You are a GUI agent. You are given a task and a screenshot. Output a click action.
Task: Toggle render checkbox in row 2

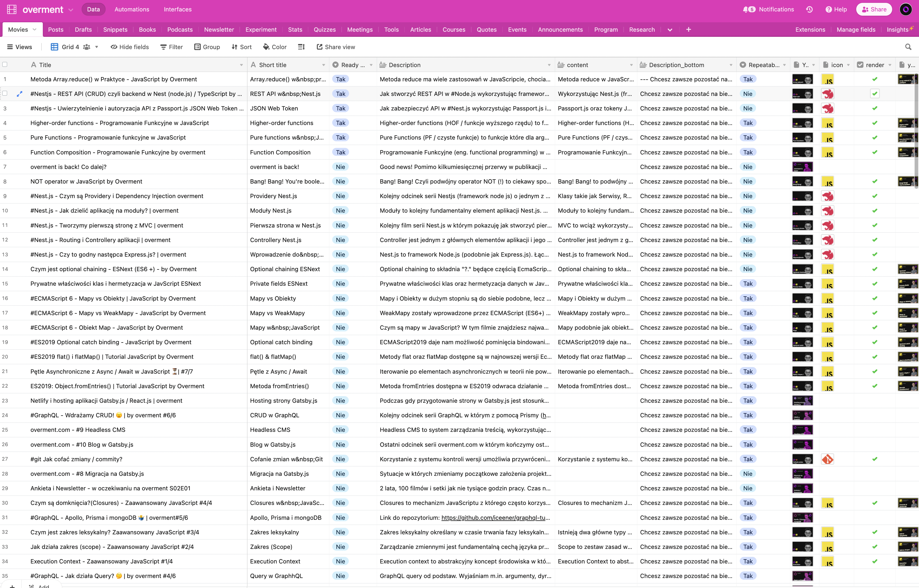point(875,94)
